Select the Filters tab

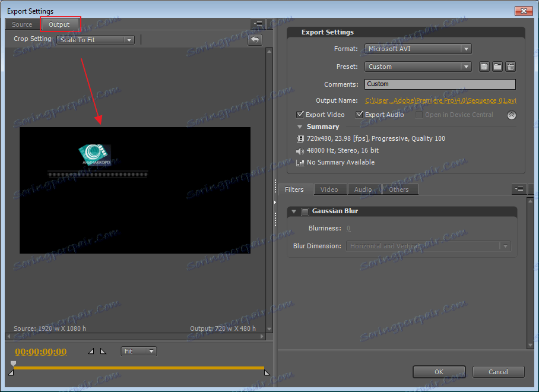coord(294,189)
